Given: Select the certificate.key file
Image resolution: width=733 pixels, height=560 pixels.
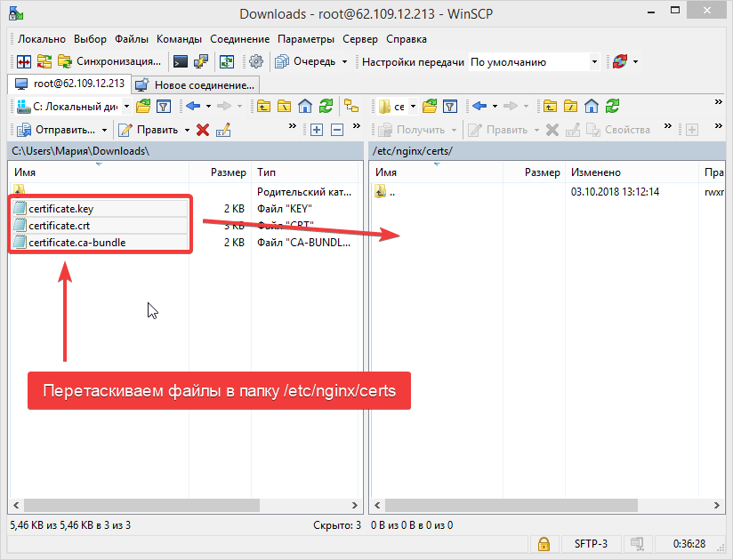Looking at the screenshot, I should pos(101,209).
